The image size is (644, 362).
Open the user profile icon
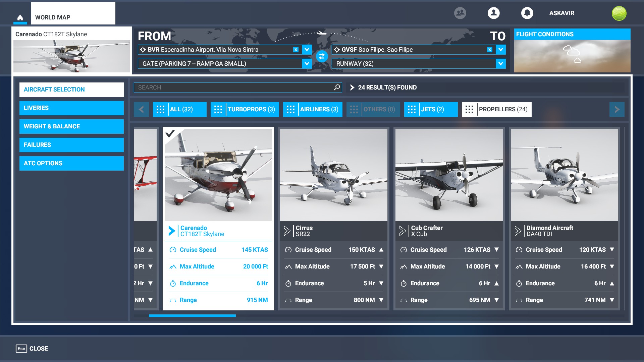[493, 13]
